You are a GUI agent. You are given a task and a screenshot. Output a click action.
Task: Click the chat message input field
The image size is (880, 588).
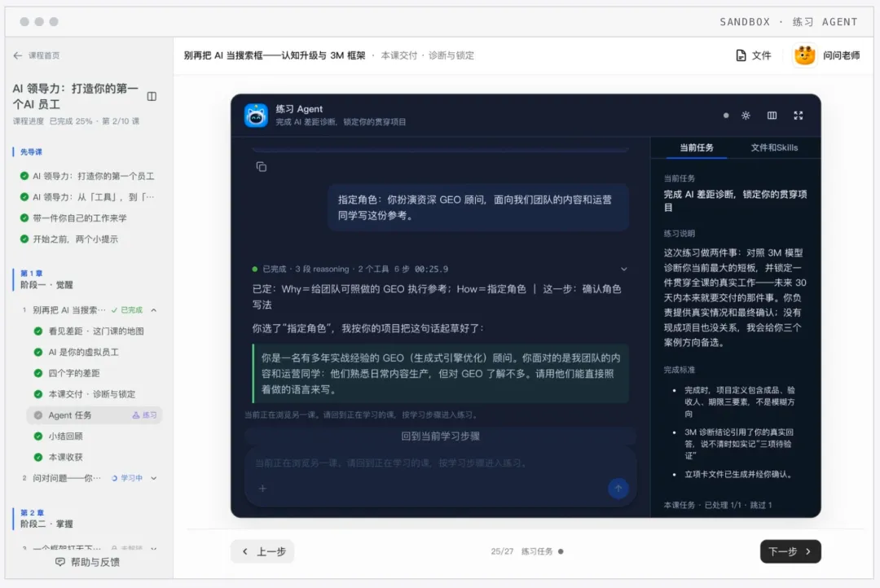click(x=440, y=463)
